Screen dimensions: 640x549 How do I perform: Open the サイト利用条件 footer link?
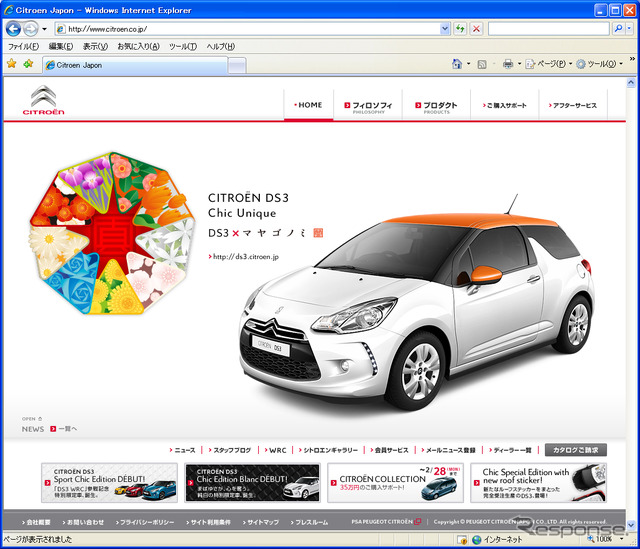pos(209,522)
